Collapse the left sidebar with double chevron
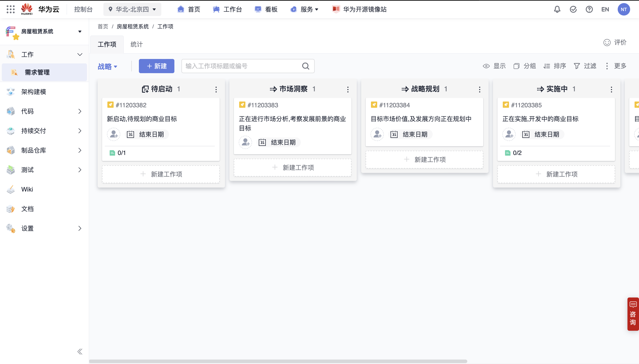 pos(80,352)
